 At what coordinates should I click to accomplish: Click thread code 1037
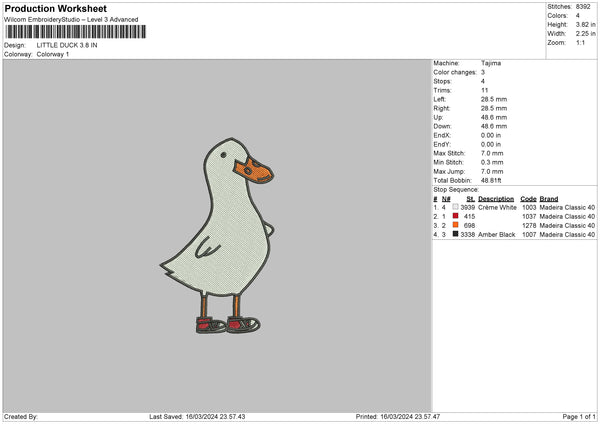click(529, 217)
